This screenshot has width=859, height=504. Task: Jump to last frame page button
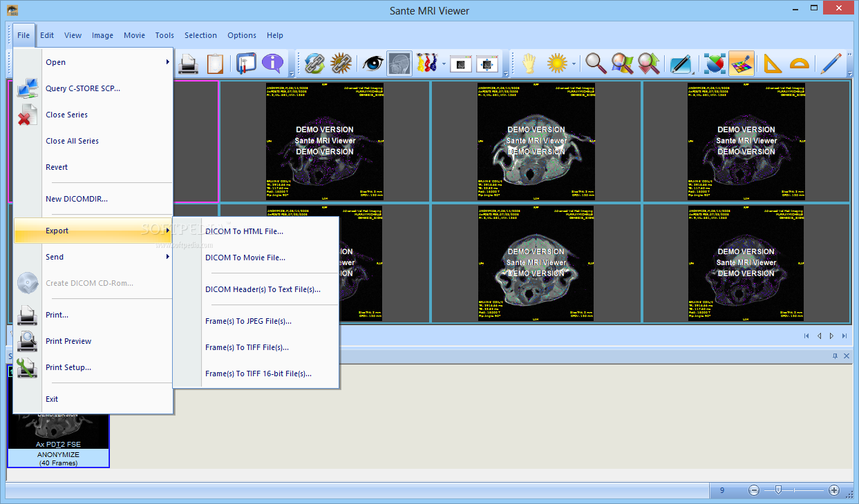(x=844, y=336)
